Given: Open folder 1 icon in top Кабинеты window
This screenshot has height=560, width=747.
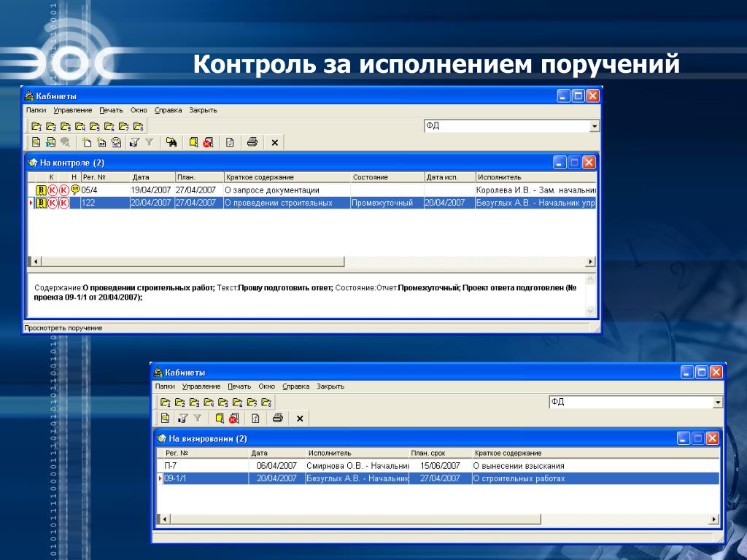Looking at the screenshot, I should [36, 127].
